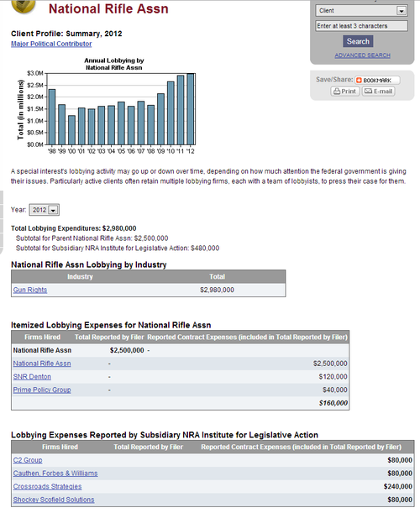Open the Year 2012 dropdown
420x513 pixels.
click(x=45, y=210)
